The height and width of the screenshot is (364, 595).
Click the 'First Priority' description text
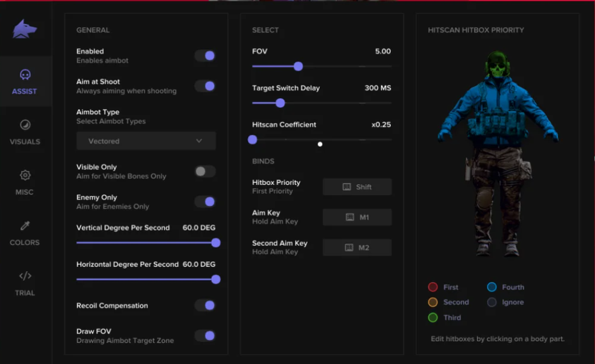pos(272,191)
